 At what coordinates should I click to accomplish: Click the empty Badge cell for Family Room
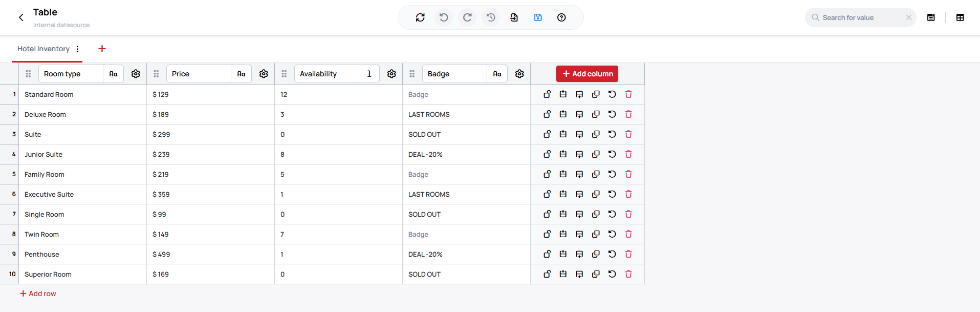coord(467,174)
